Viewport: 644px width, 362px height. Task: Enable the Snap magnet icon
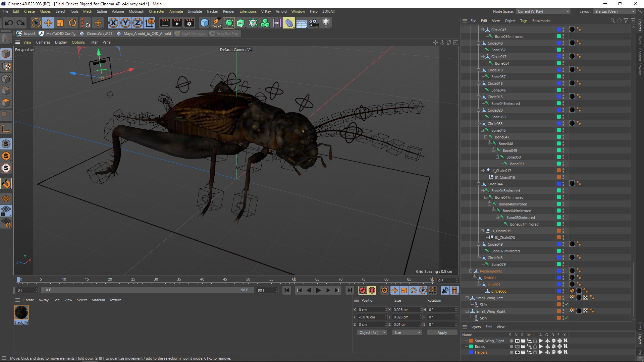point(6,183)
